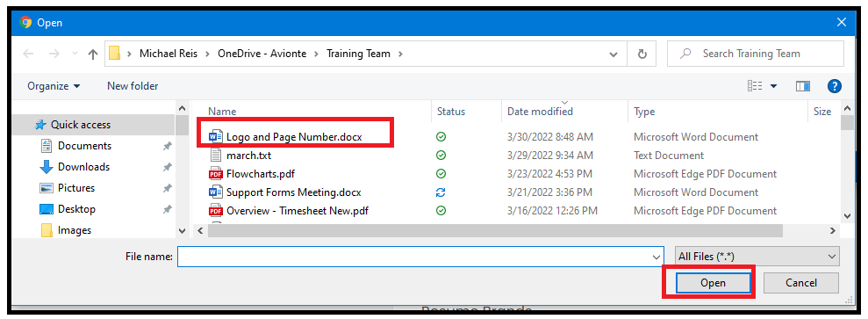
Task: Click synced status icon for Flowcharts.pdf
Action: click(441, 174)
